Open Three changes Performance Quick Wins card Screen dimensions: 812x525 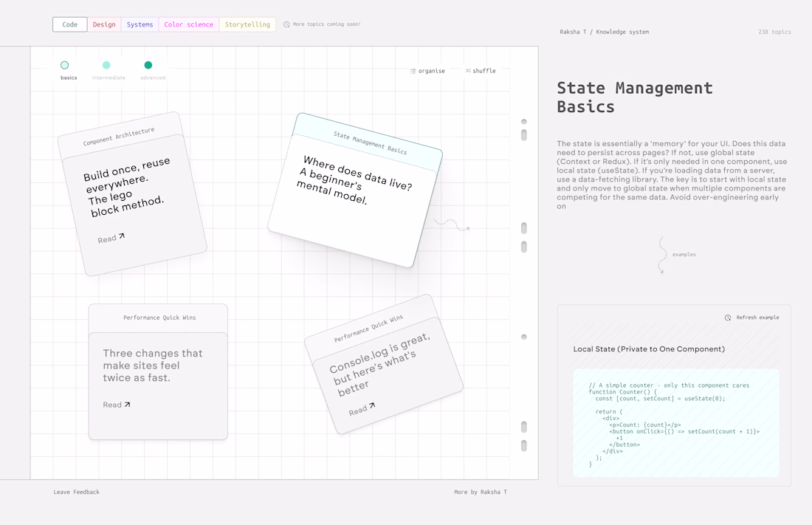(x=158, y=371)
